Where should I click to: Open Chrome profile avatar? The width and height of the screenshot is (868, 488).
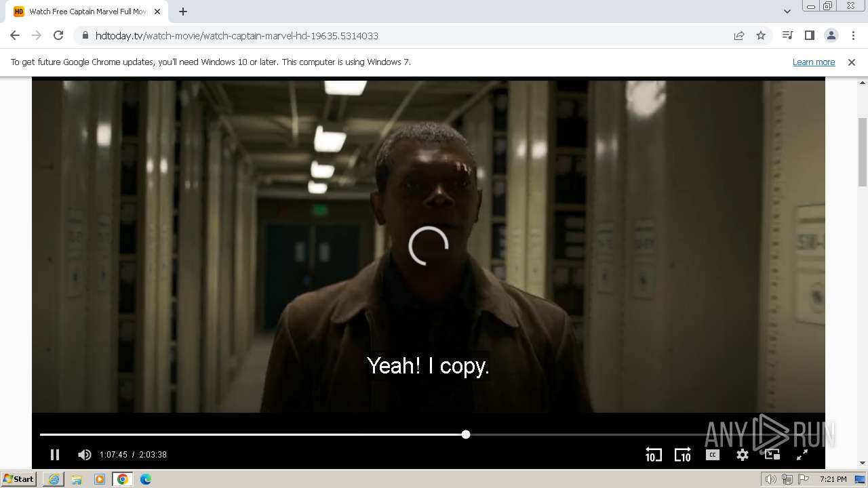(x=831, y=35)
